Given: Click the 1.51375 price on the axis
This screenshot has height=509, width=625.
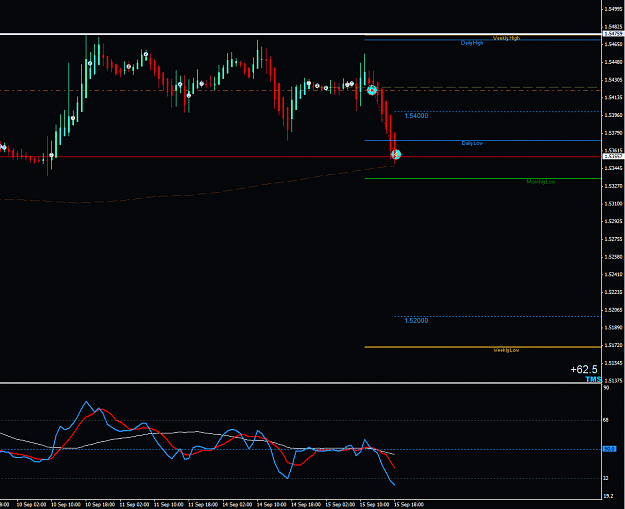Looking at the screenshot, I should [x=613, y=381].
